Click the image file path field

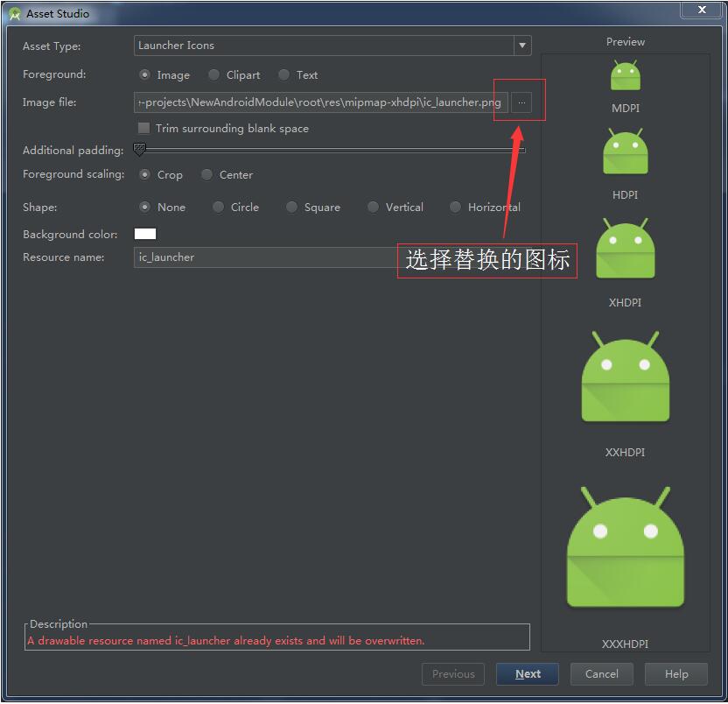321,102
